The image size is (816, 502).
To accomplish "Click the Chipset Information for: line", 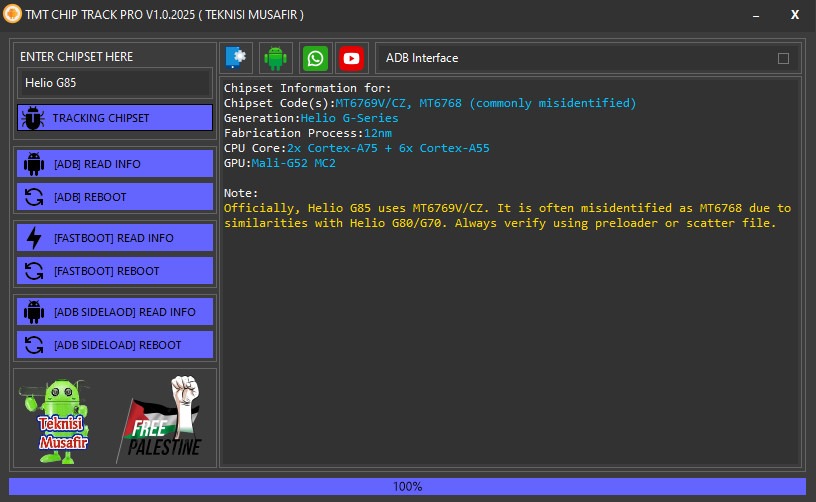I will (308, 88).
